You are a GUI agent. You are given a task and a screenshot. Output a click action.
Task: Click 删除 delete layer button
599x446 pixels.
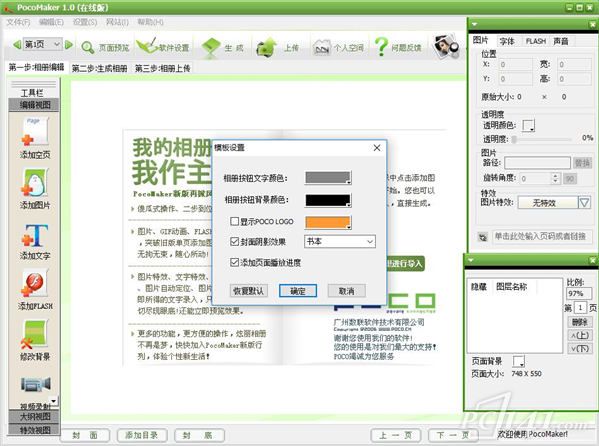tap(580, 322)
